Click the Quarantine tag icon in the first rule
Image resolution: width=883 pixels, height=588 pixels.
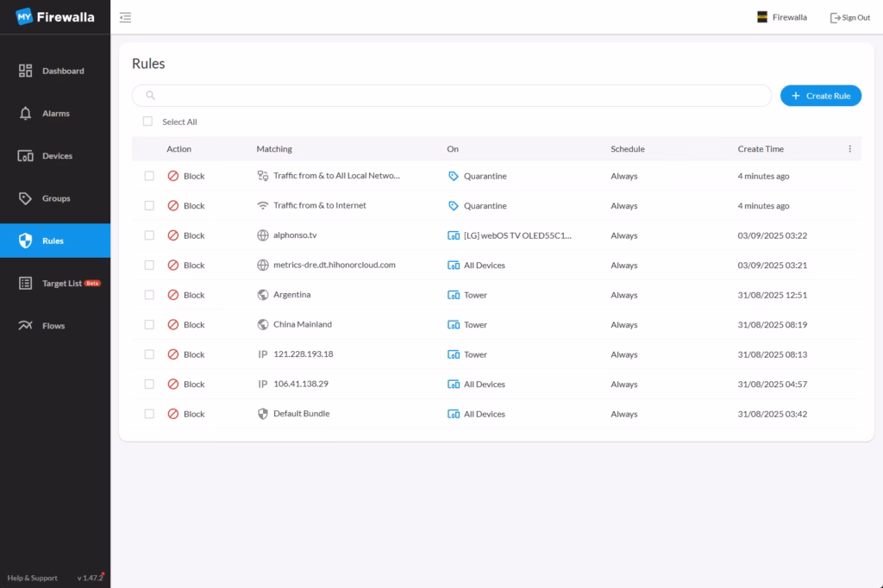pyautogui.click(x=454, y=176)
